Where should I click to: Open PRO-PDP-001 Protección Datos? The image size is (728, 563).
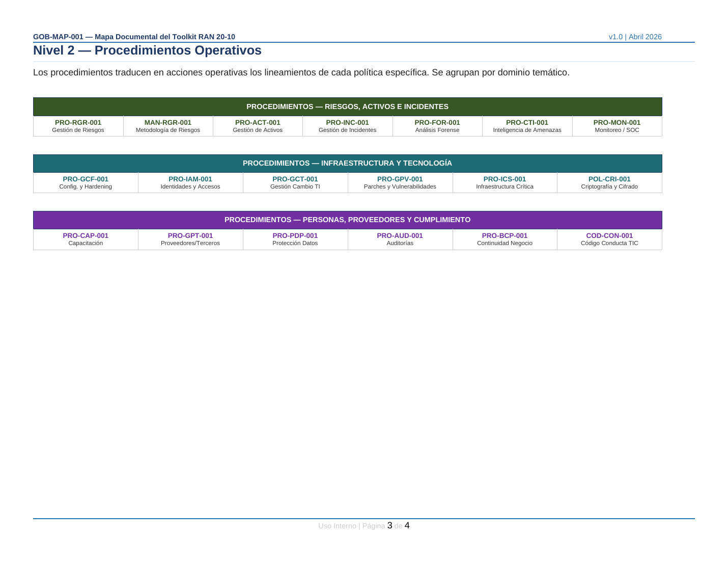pos(295,239)
